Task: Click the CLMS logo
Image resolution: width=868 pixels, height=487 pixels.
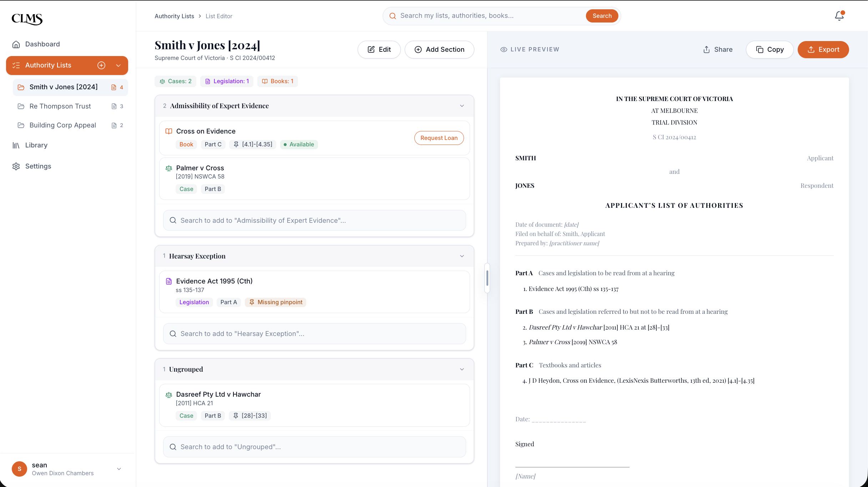Action: coord(27,19)
